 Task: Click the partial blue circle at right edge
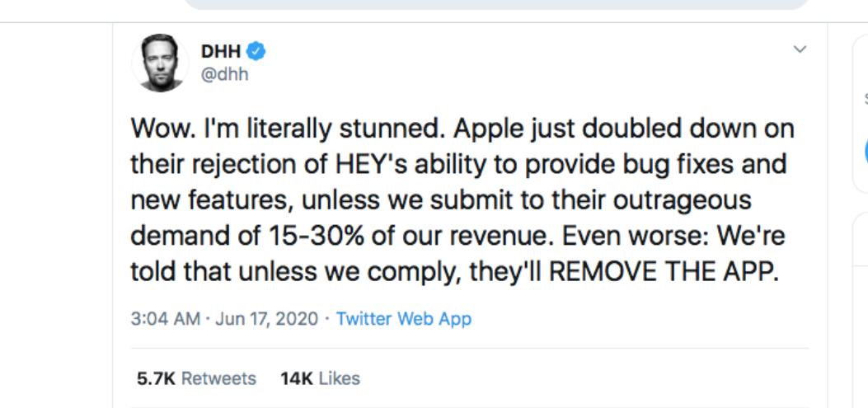coord(862,152)
